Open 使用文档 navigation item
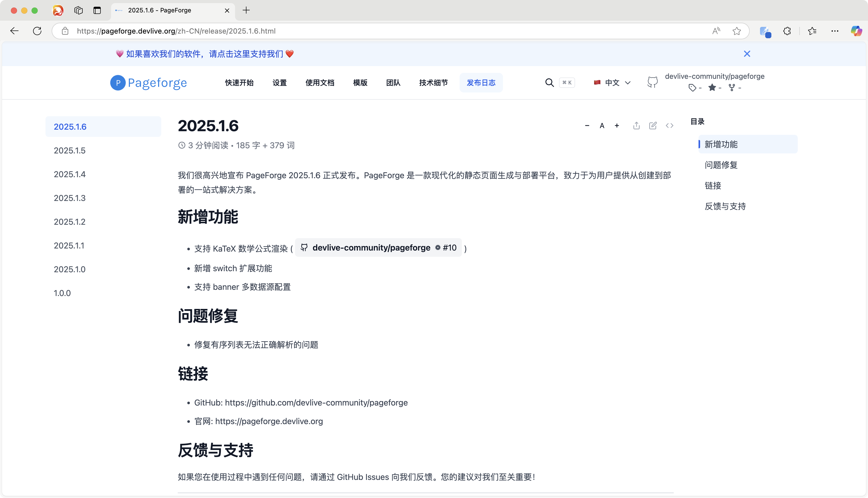Viewport: 868px width, 498px height. coord(320,83)
